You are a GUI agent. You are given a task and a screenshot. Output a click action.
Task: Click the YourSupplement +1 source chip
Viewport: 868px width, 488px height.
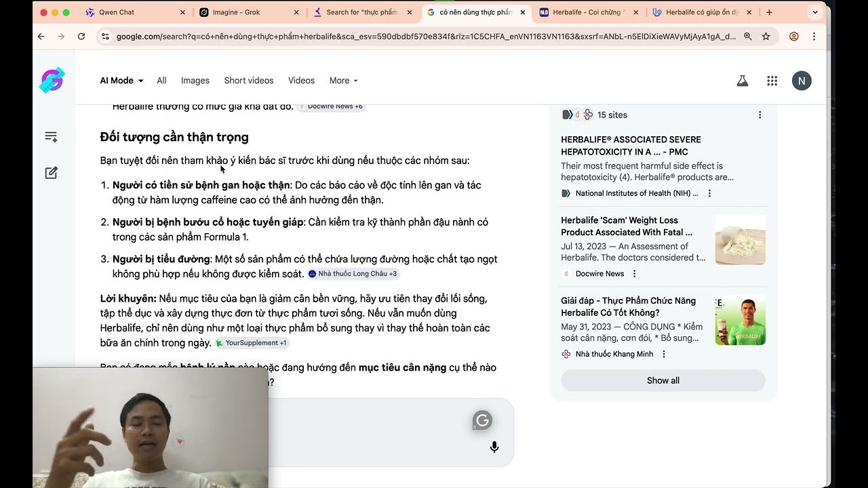(252, 343)
